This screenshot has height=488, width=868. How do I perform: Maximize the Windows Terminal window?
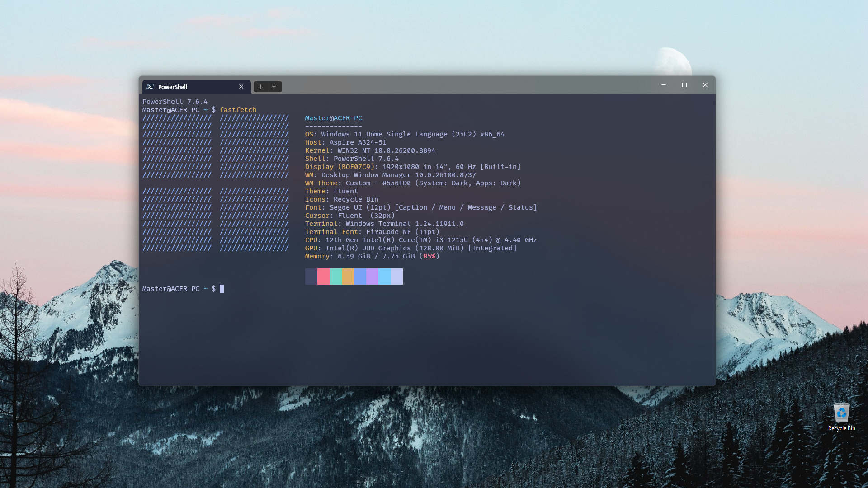(x=684, y=85)
